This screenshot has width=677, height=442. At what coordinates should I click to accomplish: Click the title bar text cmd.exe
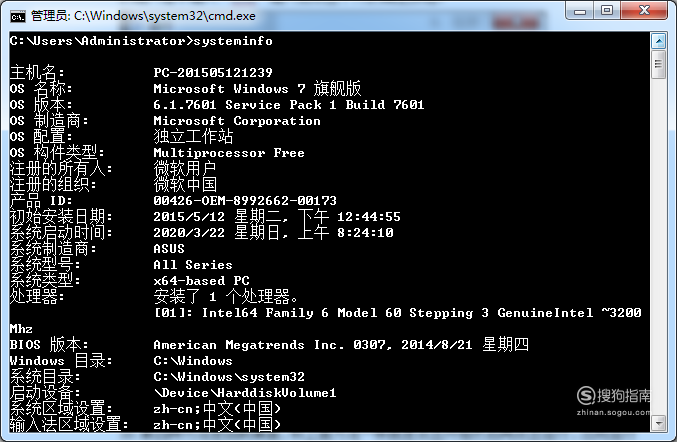[143, 16]
